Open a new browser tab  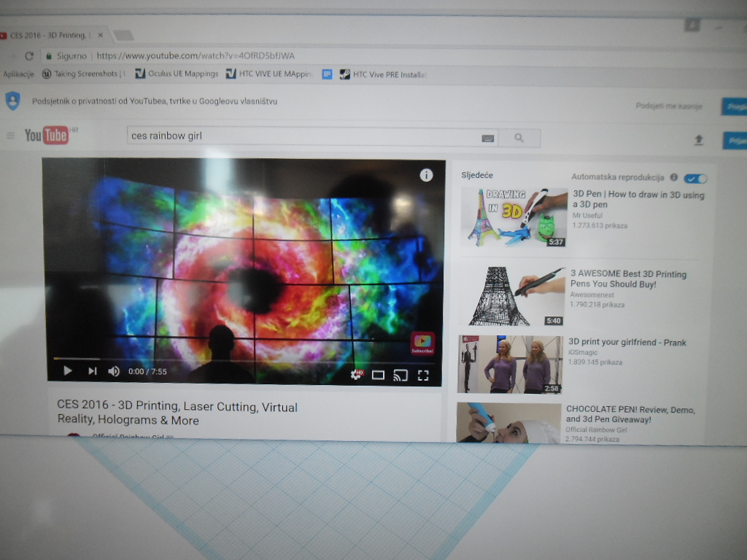point(123,36)
